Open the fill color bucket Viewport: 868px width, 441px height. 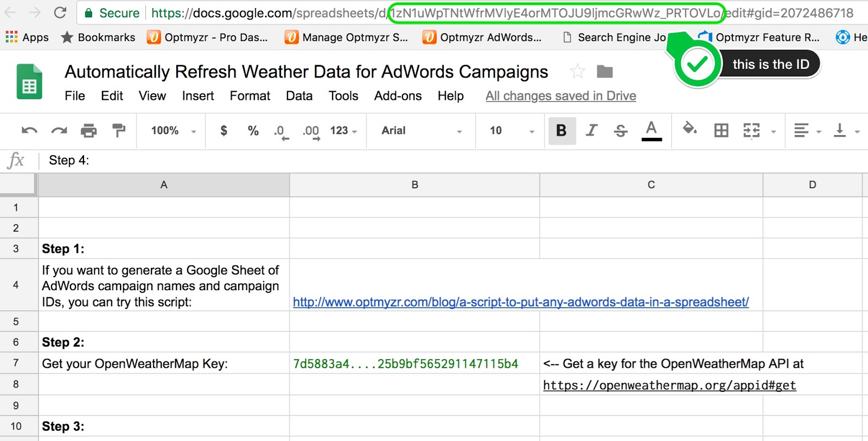[690, 129]
